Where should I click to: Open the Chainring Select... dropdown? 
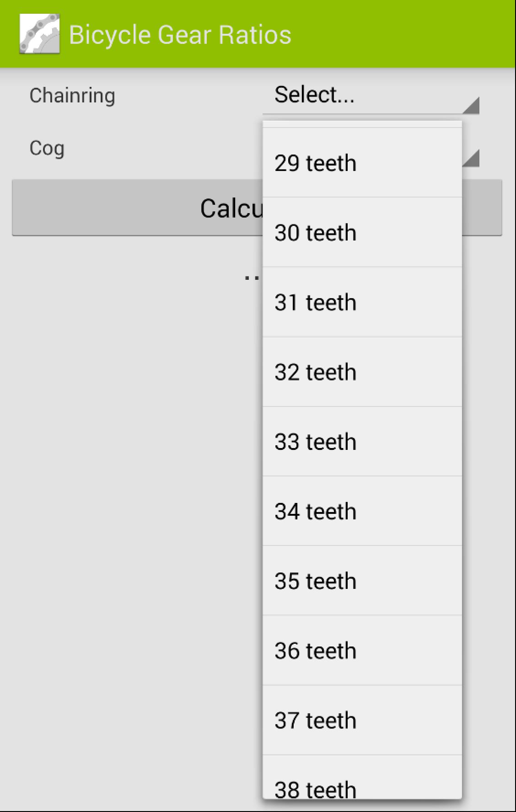click(371, 96)
